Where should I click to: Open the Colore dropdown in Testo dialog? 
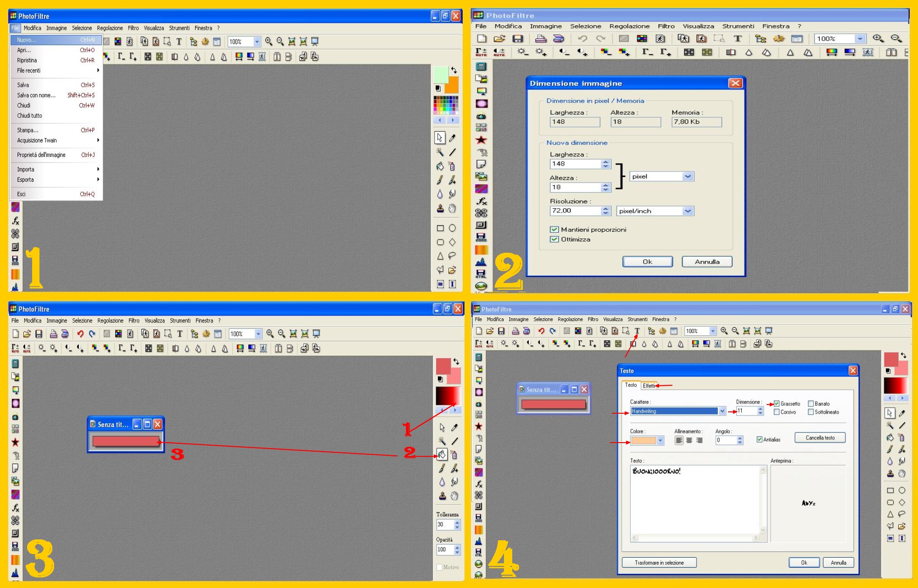point(660,440)
